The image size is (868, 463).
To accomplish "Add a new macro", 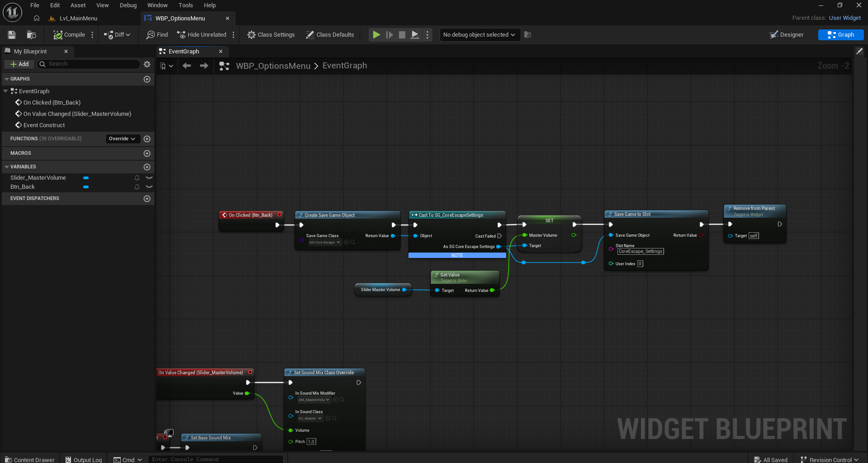I will [x=147, y=153].
